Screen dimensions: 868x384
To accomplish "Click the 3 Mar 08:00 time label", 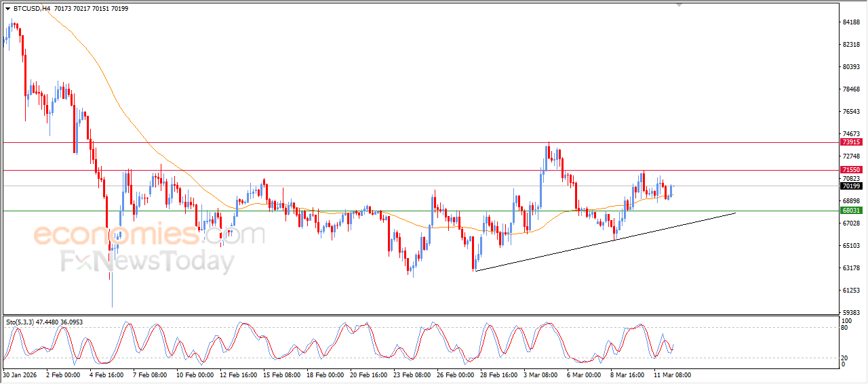I will coord(540,375).
